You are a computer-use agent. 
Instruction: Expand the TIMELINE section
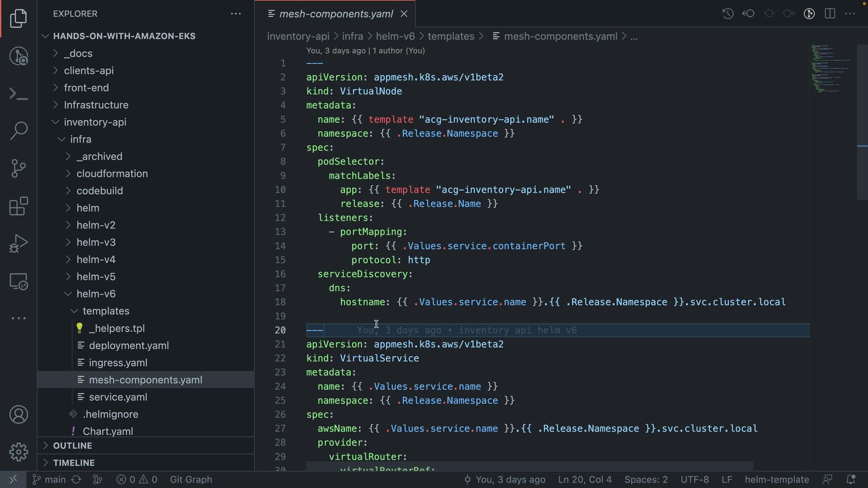(x=74, y=463)
